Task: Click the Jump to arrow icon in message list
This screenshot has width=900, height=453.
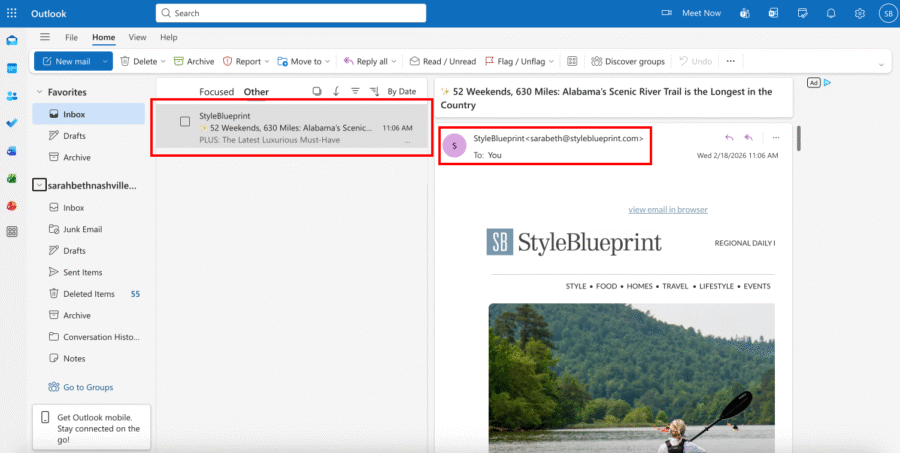Action: click(x=336, y=91)
